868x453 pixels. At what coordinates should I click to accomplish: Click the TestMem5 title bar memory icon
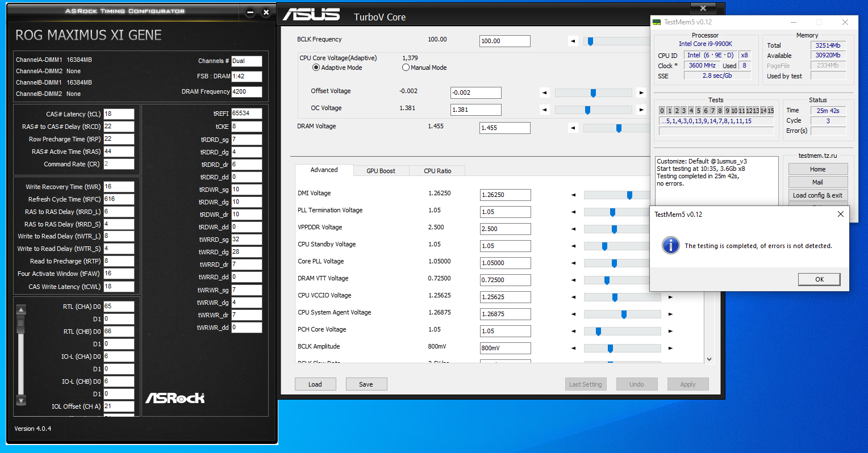tap(657, 22)
